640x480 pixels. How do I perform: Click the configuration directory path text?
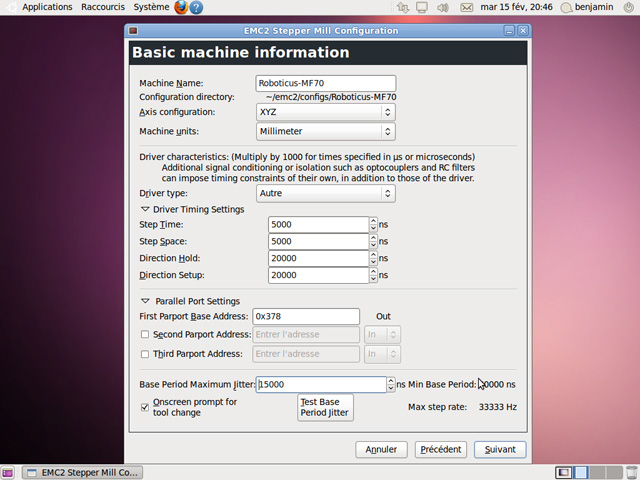pos(331,97)
